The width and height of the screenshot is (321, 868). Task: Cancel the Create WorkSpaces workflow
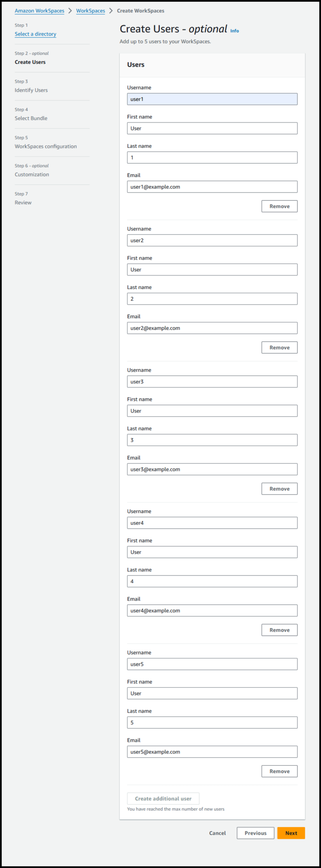217,833
